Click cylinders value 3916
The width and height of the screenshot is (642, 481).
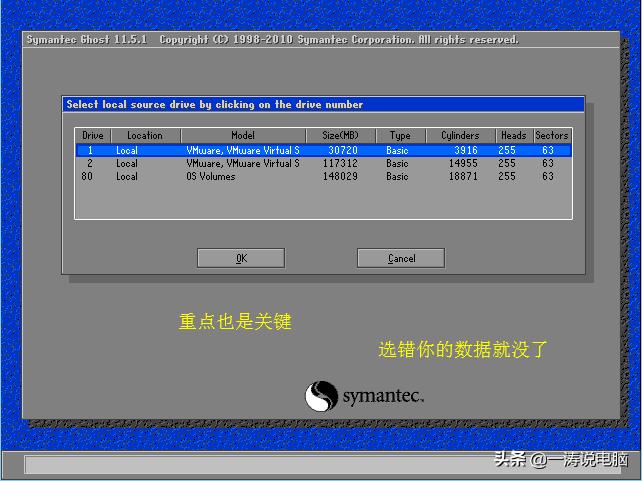coord(466,150)
